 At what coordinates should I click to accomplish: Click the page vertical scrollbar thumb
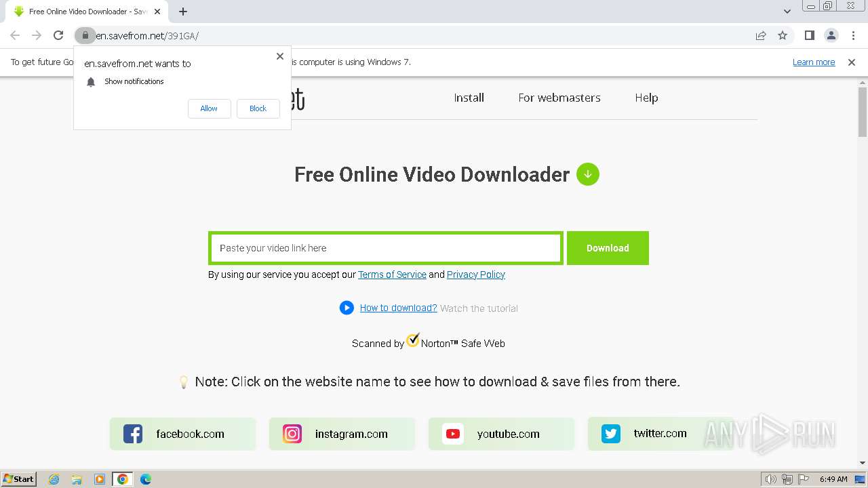pyautogui.click(x=863, y=112)
